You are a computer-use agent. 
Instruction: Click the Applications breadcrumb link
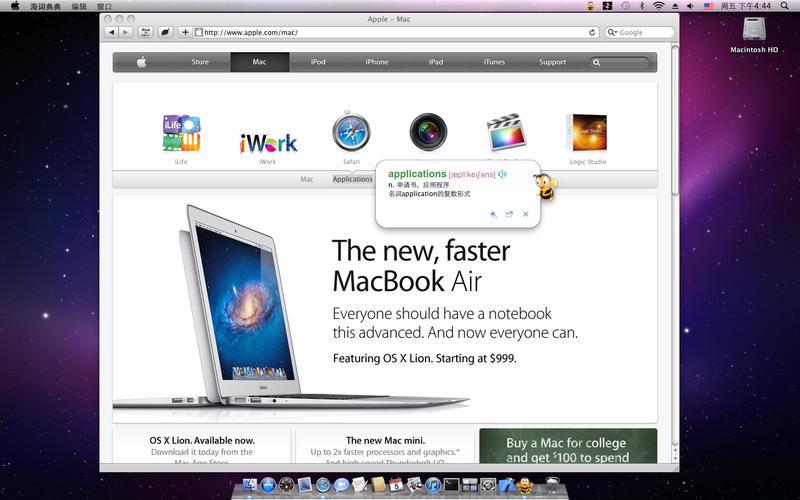click(x=353, y=179)
